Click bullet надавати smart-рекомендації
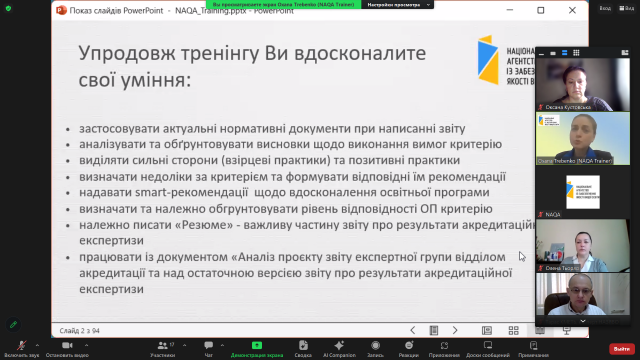640x360 pixels. click(284, 192)
